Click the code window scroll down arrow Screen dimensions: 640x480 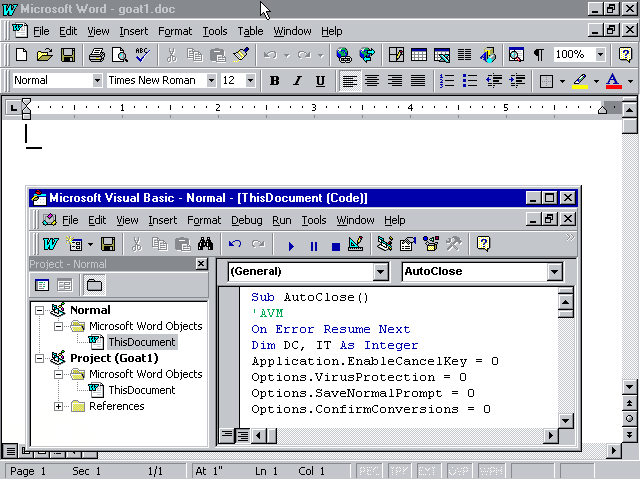[565, 420]
